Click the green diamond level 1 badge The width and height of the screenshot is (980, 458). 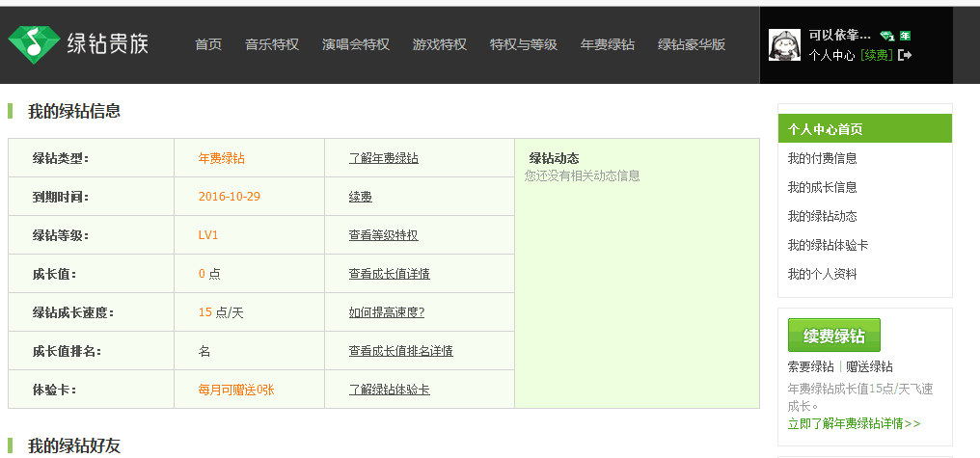886,36
